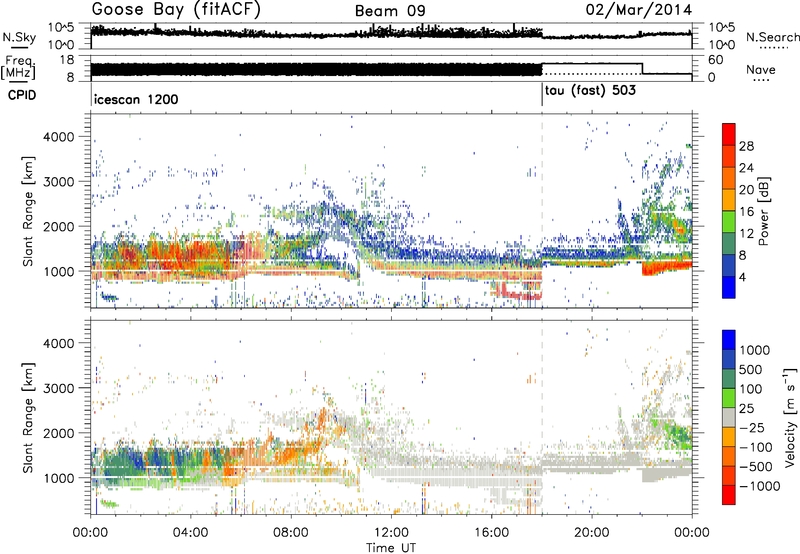Screen dimensions: 800x554
Task: Click the 12:00 time tick label
Action: pos(391,533)
